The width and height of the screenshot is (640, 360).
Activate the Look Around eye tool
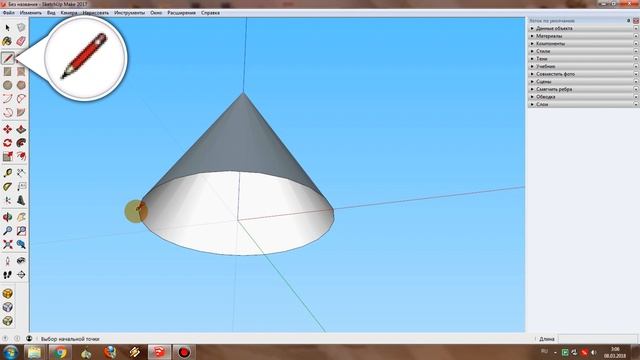click(x=21, y=261)
